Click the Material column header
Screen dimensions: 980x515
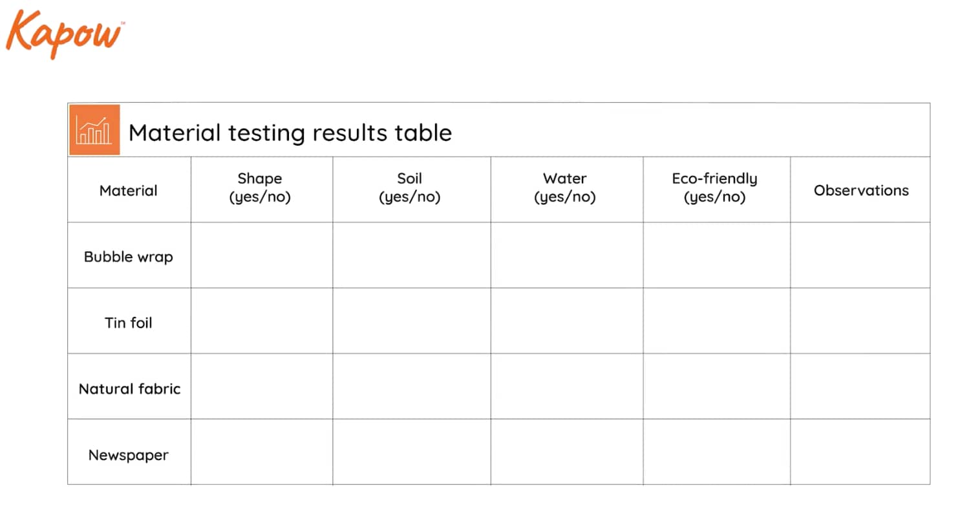[129, 190]
